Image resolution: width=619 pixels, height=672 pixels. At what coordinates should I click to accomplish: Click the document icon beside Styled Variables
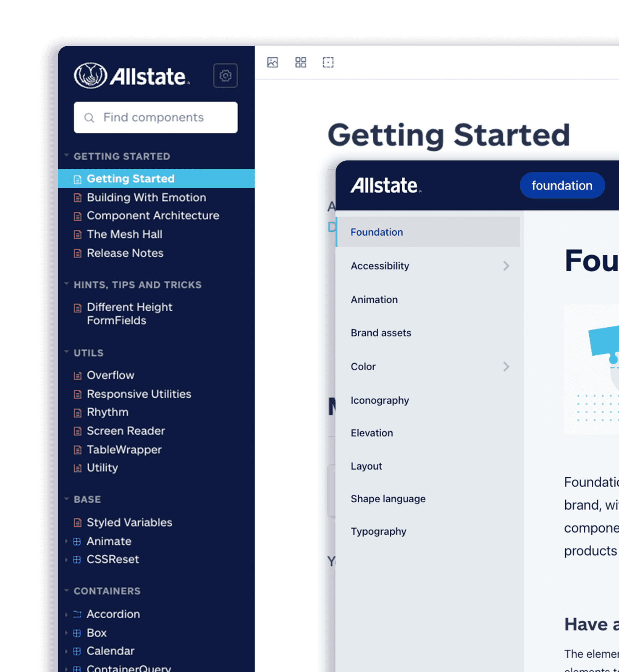pos(77,523)
